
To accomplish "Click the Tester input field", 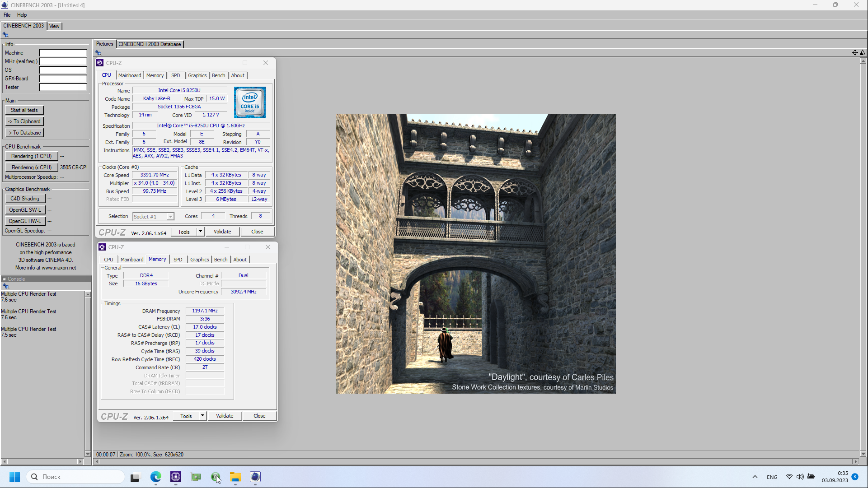I will coord(63,87).
